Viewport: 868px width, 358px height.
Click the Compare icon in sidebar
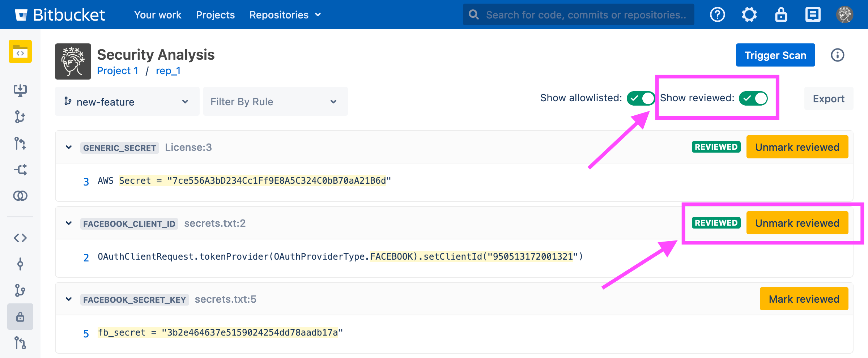pyautogui.click(x=20, y=196)
